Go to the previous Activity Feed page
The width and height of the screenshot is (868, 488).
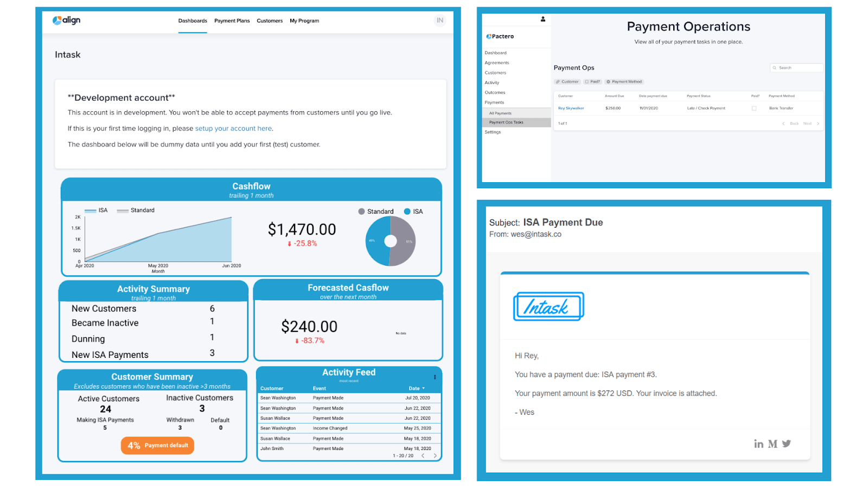click(423, 456)
